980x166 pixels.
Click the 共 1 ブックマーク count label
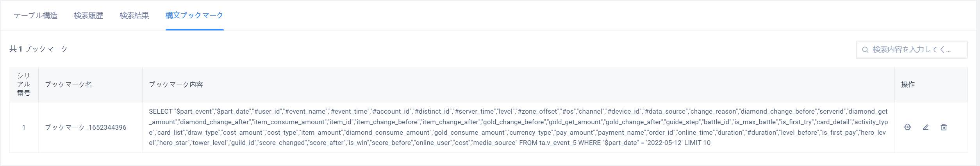coord(38,49)
